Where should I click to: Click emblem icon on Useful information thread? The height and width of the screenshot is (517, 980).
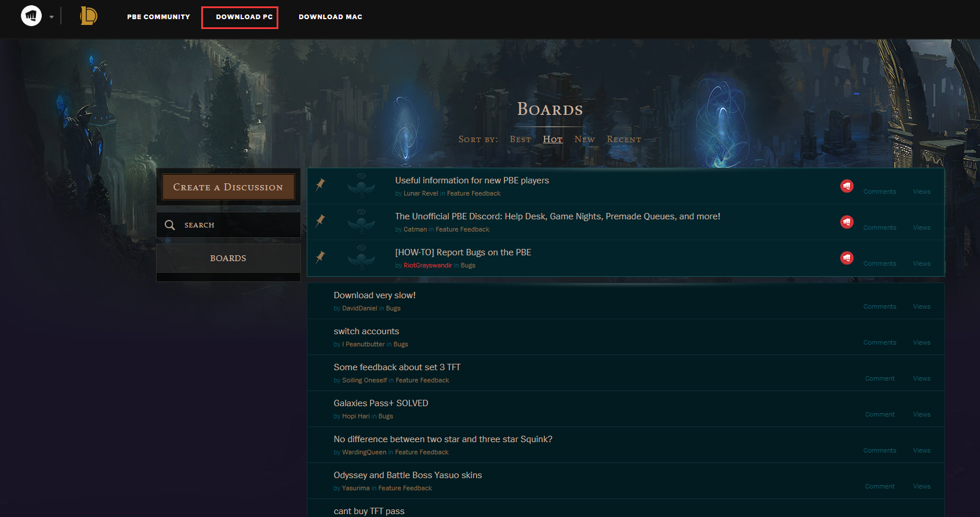[361, 186]
